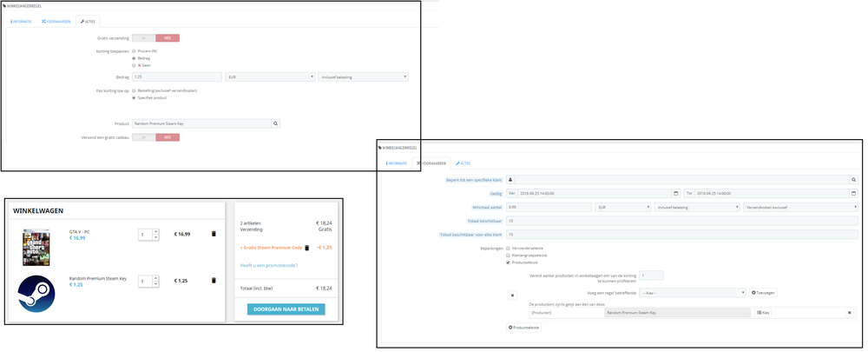
Task: Open the calendar for the Tot date
Action: coord(854,194)
